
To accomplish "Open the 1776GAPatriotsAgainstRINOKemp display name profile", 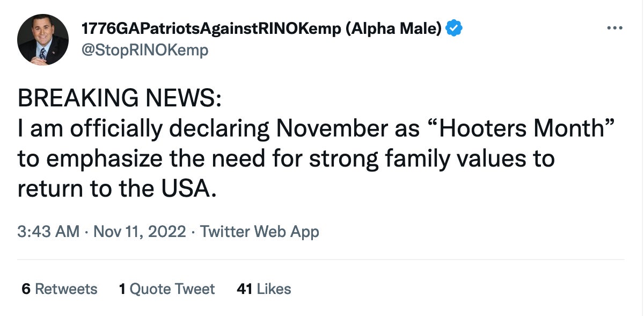I will click(210, 29).
